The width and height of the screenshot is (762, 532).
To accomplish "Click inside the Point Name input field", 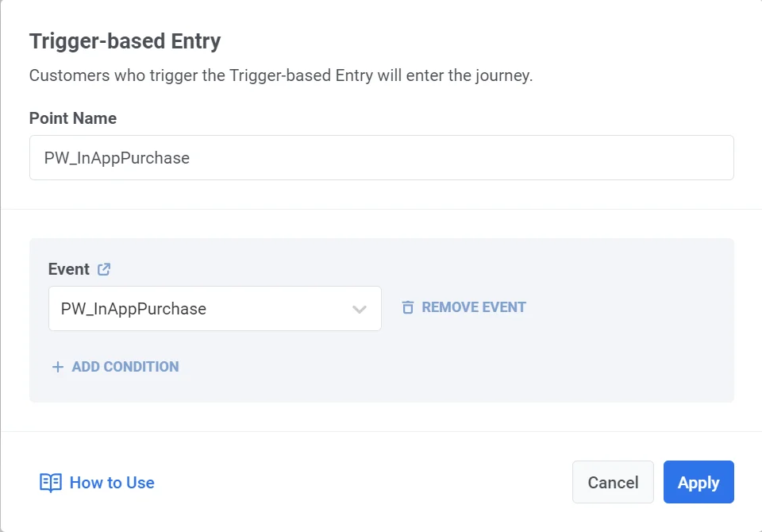I will (x=381, y=157).
